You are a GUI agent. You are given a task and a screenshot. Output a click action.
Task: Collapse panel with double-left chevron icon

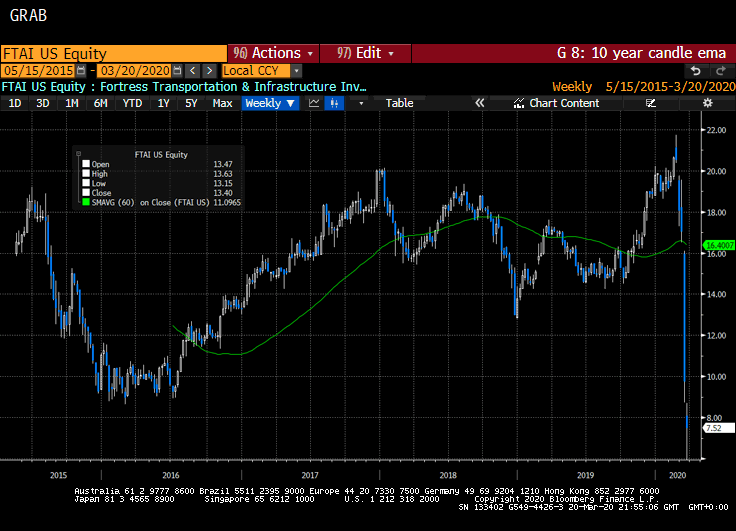(479, 103)
